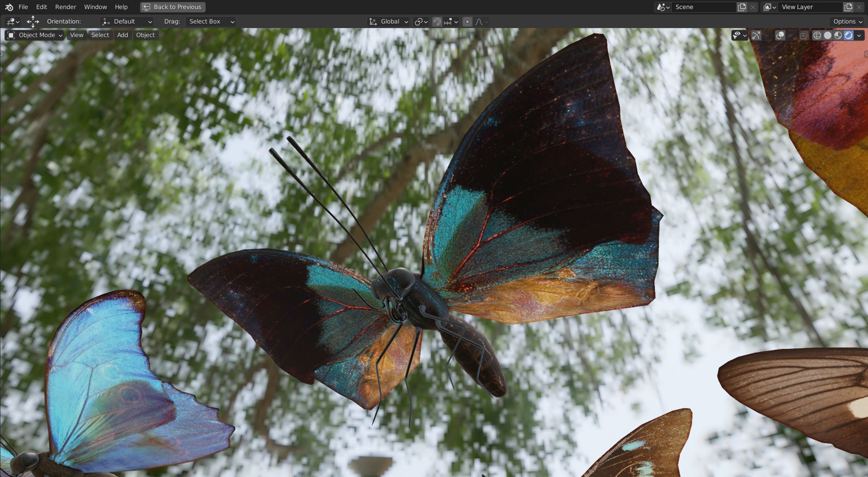Switch to solid viewport shading
The width and height of the screenshot is (868, 477).
[827, 35]
